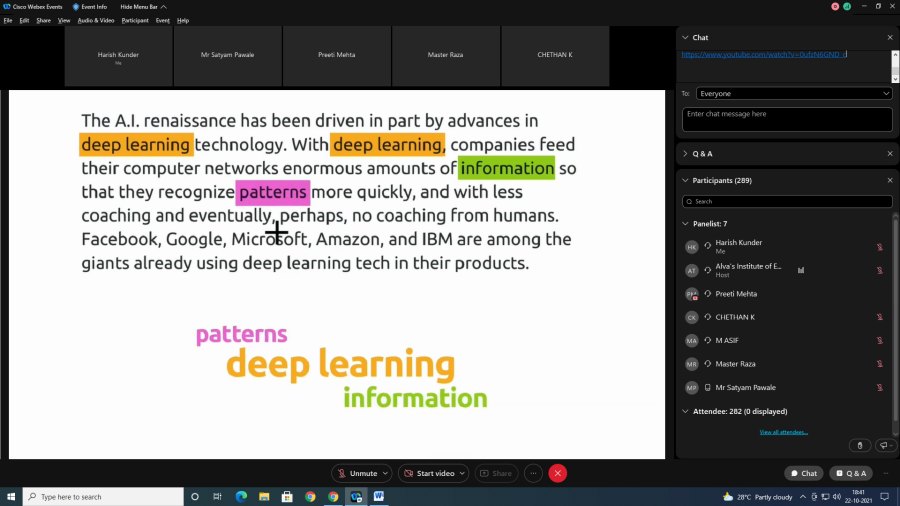Click muted mic icon for CHETHAN K
The height and width of the screenshot is (506, 900).
[879, 317]
